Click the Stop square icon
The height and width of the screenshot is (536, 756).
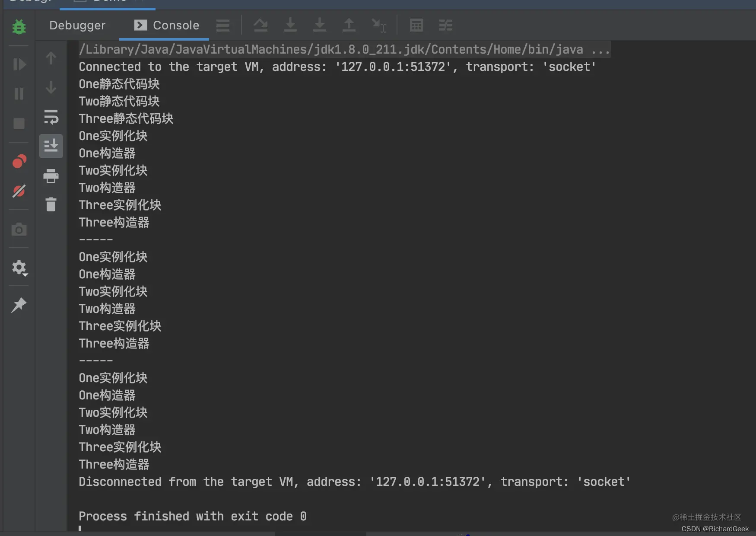(x=19, y=124)
